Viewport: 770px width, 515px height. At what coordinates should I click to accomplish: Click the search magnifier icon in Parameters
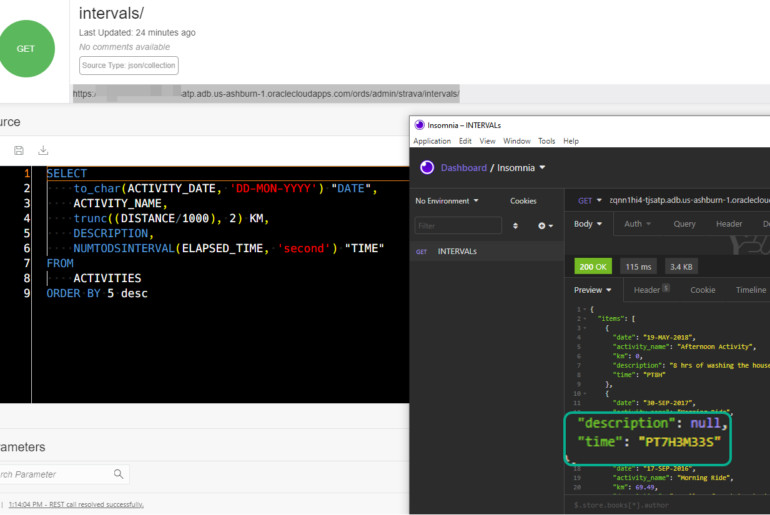point(118,474)
